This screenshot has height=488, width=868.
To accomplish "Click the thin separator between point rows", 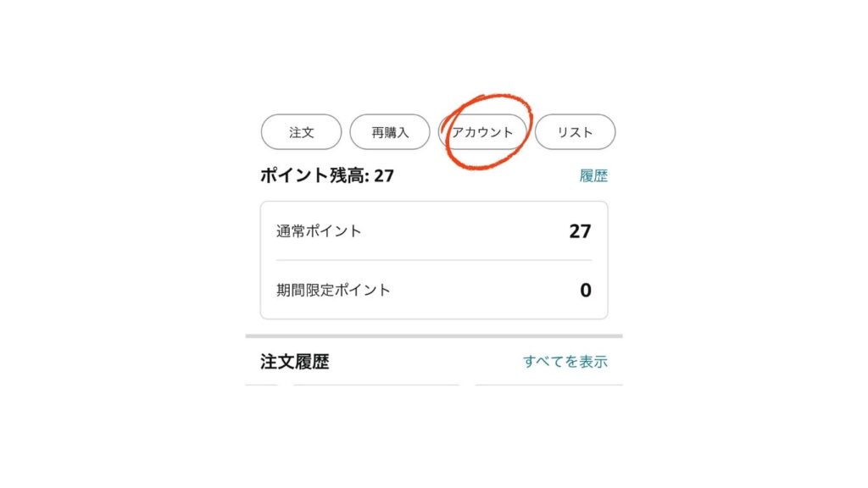I will (433, 260).
